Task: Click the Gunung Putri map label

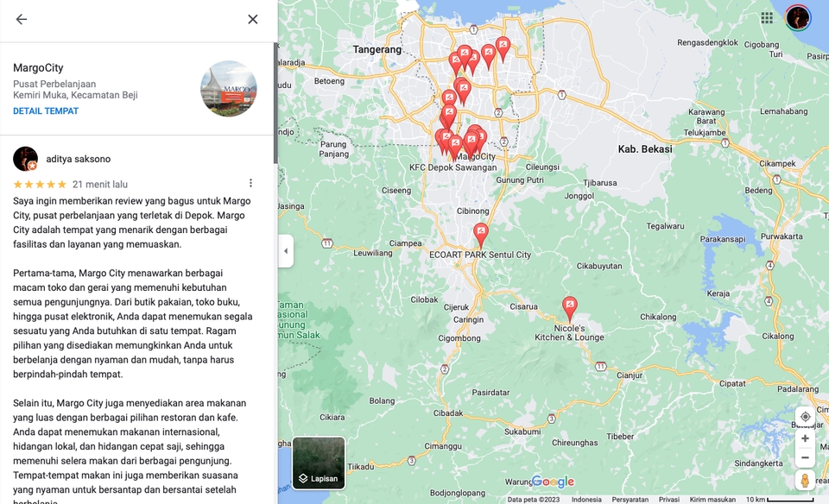Action: coord(520,180)
